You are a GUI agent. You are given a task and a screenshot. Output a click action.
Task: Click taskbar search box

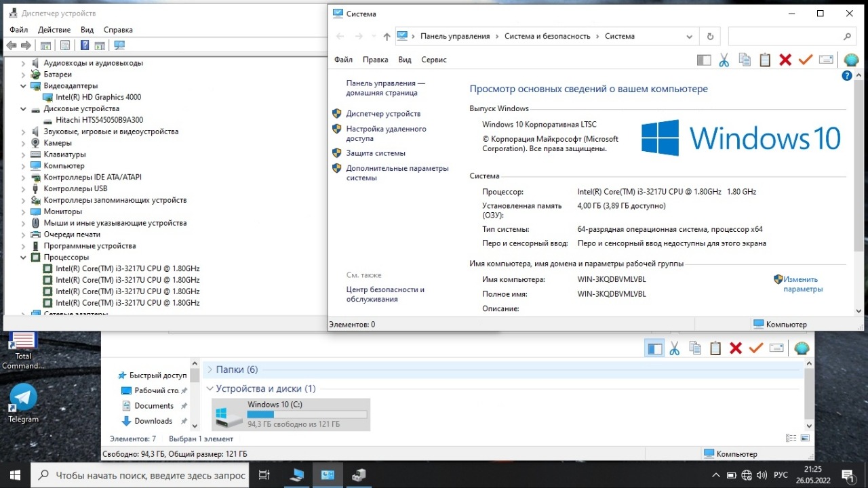[x=140, y=475]
